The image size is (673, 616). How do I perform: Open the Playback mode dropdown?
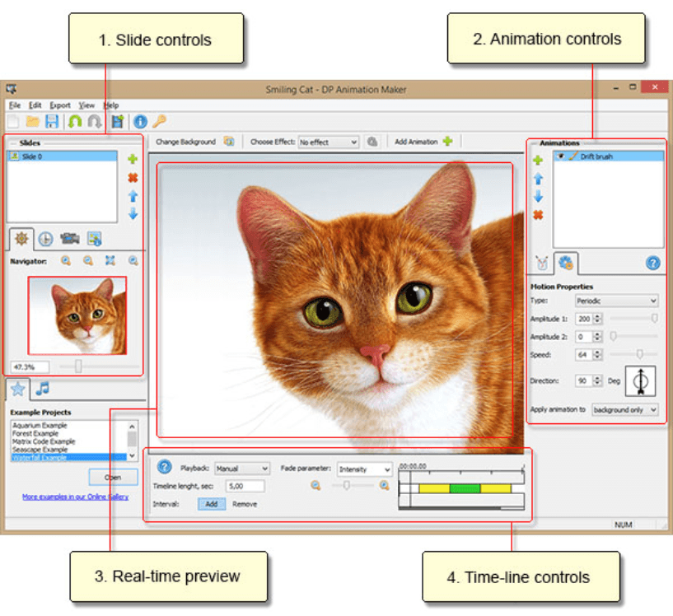tap(241, 468)
